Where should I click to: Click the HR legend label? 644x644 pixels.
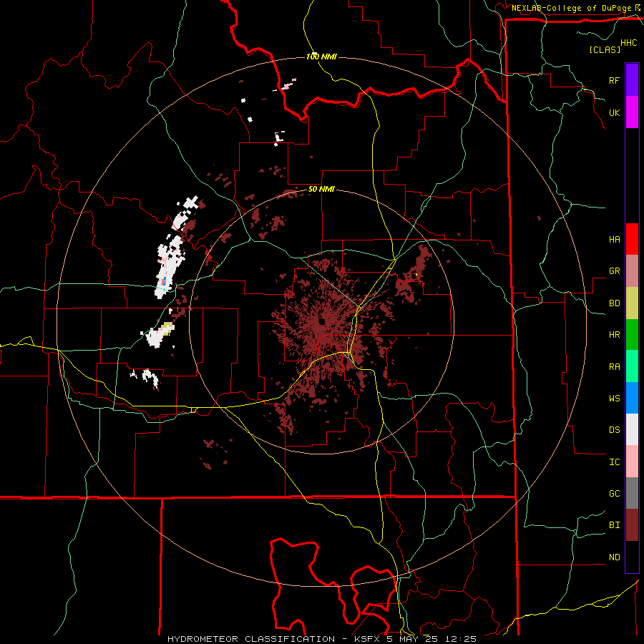pyautogui.click(x=614, y=335)
